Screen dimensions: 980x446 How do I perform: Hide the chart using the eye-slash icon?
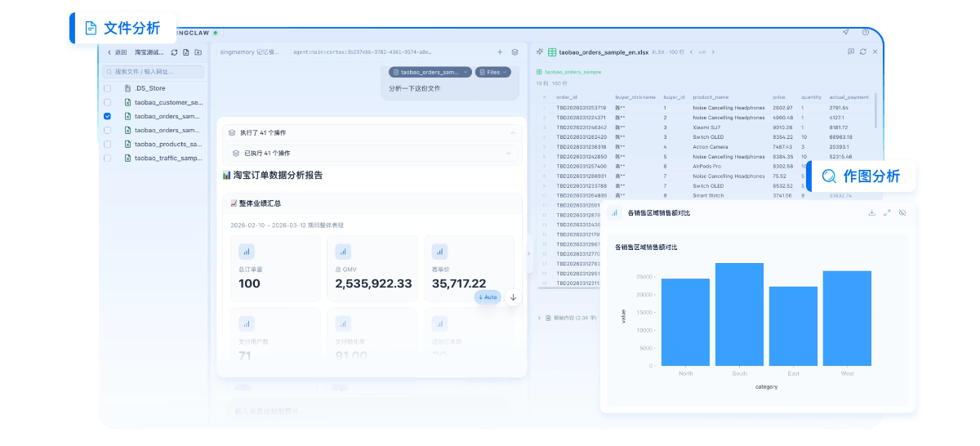click(x=902, y=212)
